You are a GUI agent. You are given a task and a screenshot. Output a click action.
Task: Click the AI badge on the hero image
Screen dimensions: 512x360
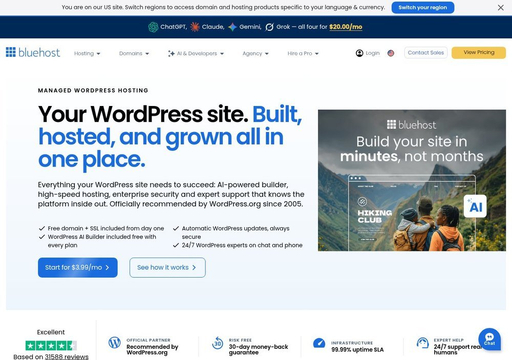tap(475, 206)
